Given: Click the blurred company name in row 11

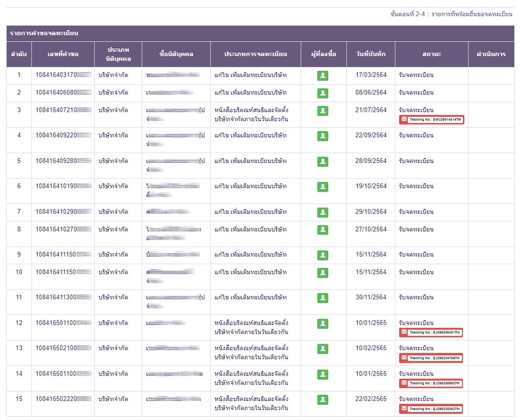Looking at the screenshot, I should click(x=175, y=301).
